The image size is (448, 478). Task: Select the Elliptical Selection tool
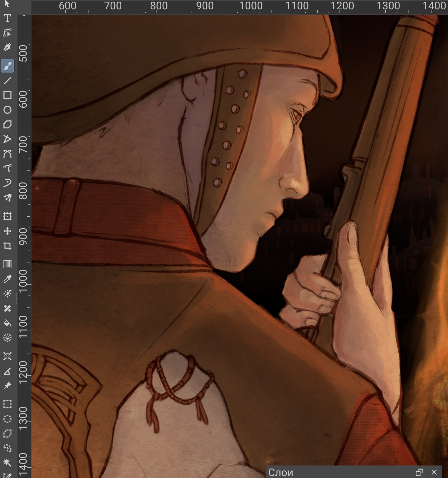(7, 419)
